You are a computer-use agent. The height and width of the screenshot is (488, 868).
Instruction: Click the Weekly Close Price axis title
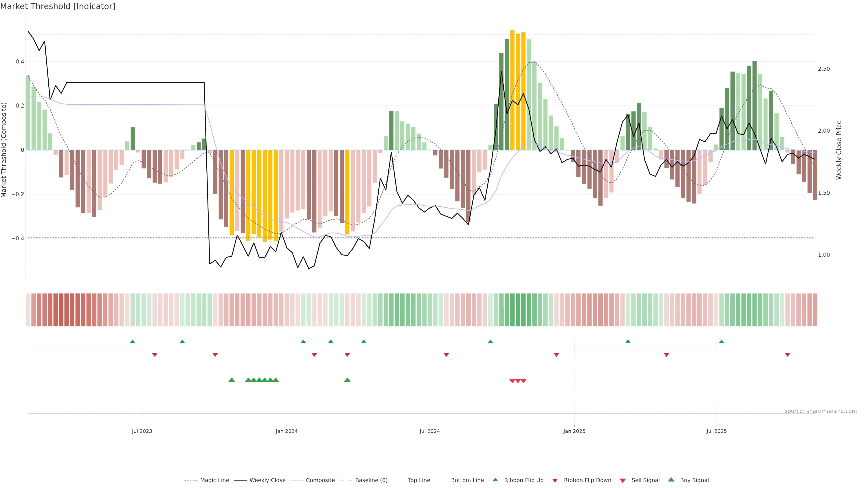[839, 150]
